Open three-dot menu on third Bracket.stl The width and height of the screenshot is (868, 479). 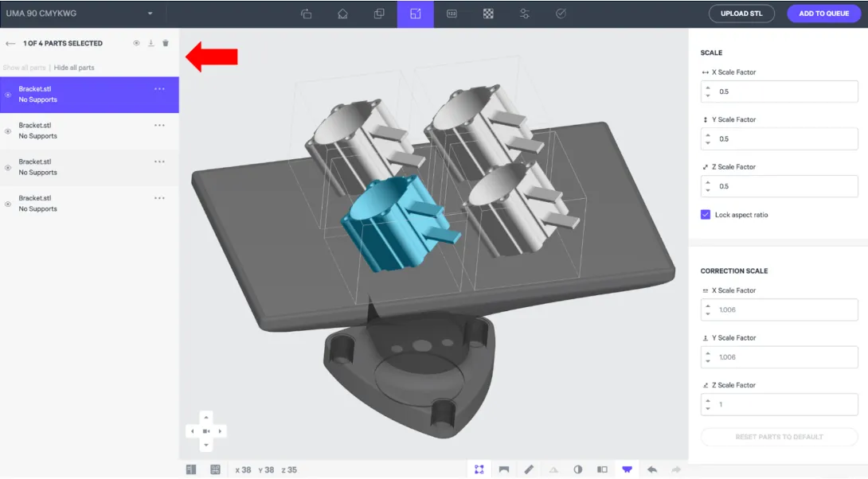pos(159,162)
